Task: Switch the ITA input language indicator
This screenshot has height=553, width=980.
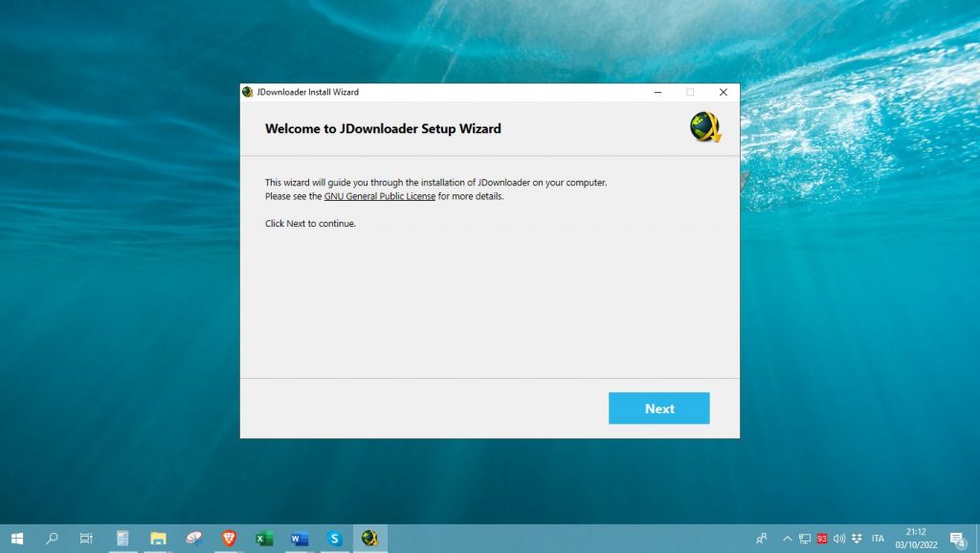Action: [878, 539]
